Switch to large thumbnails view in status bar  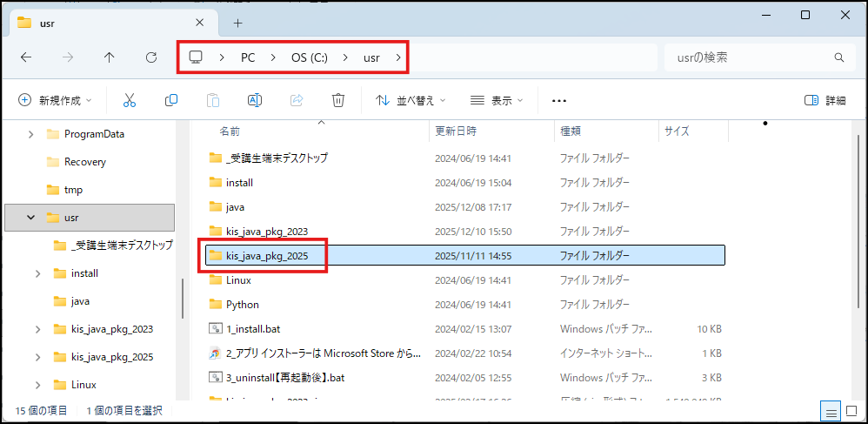tap(851, 411)
